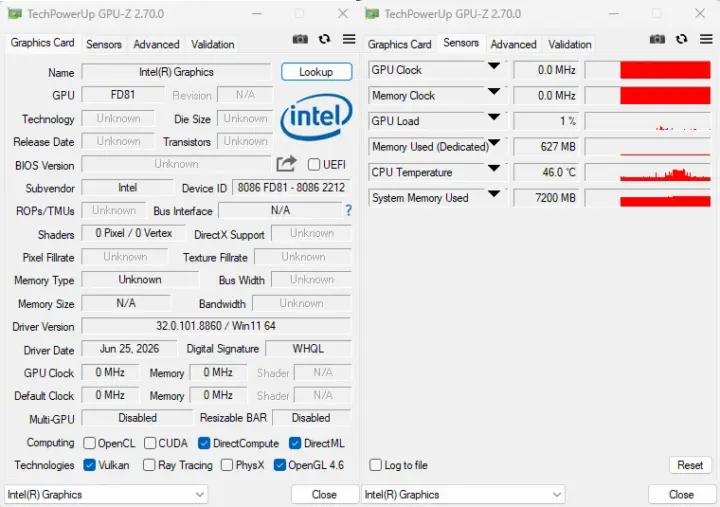
Task: Click GPU Clock red sensor graph
Action: 648,70
